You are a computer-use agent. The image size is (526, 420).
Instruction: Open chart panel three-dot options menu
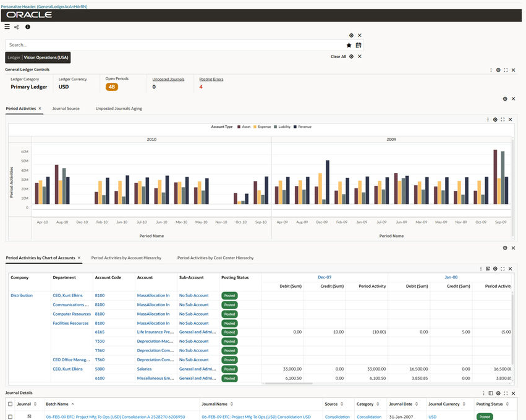(x=488, y=120)
